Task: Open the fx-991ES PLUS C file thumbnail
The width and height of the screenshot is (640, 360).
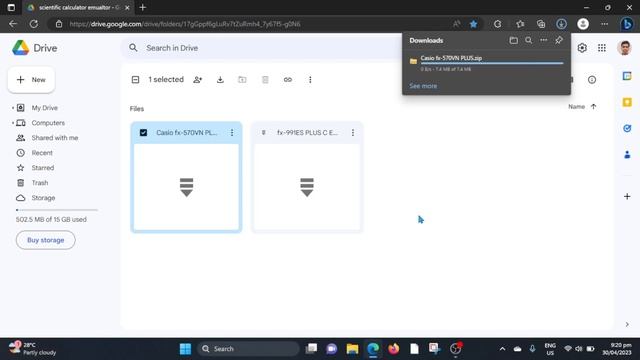Action: point(307,187)
